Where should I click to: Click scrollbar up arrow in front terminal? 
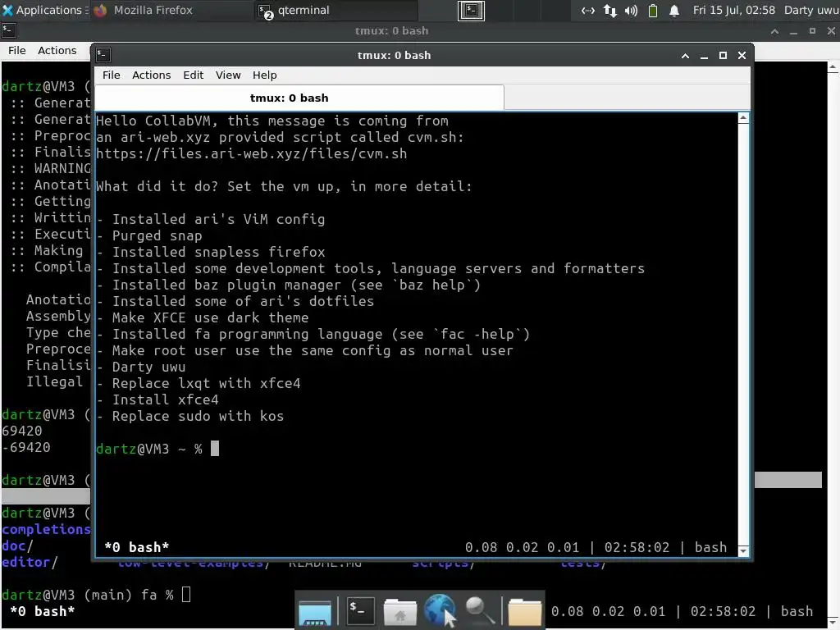743,118
